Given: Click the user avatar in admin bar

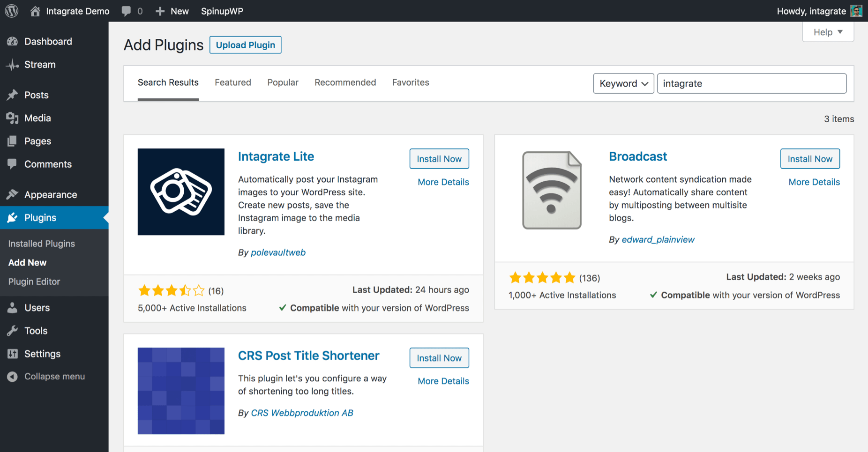Looking at the screenshot, I should pyautogui.click(x=856, y=11).
